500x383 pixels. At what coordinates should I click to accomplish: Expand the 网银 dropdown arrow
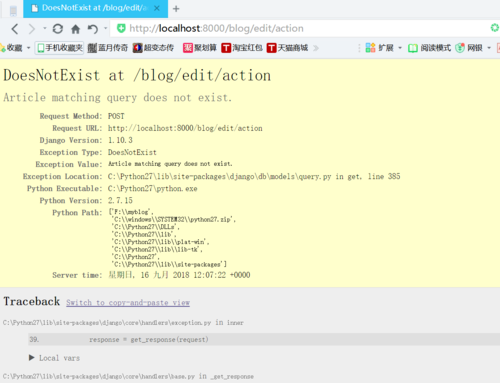pos(489,48)
